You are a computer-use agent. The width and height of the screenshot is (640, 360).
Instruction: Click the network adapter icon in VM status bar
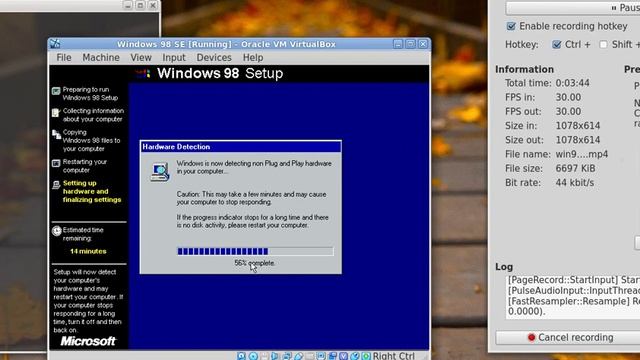(x=287, y=356)
